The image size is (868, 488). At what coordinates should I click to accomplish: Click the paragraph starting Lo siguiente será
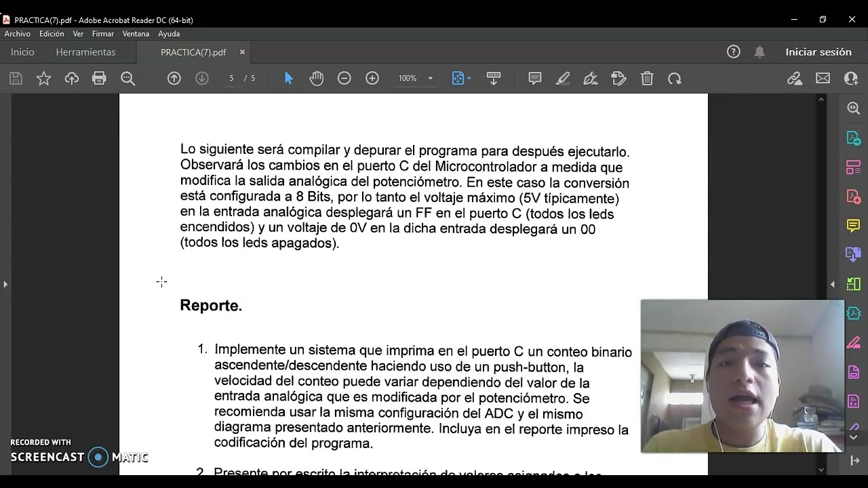[x=405, y=197]
